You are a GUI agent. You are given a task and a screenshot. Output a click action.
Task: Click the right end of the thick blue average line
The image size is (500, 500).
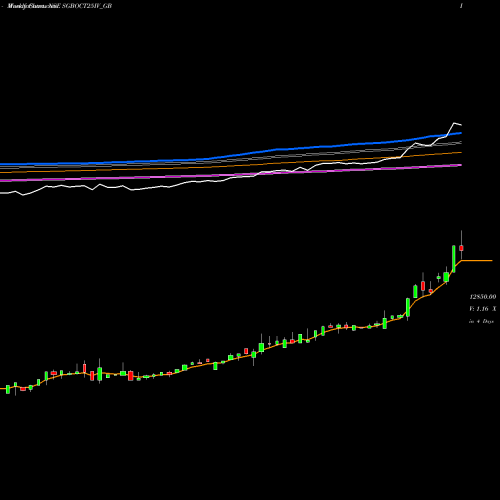click(460, 133)
